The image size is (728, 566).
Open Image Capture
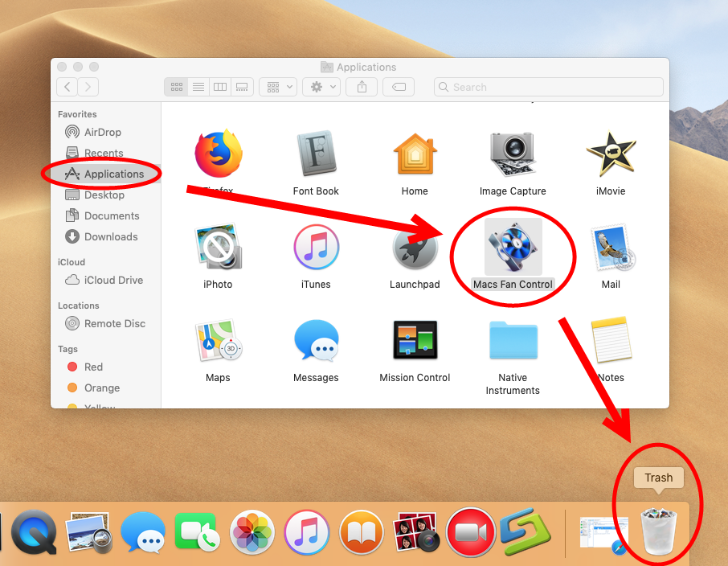513,154
